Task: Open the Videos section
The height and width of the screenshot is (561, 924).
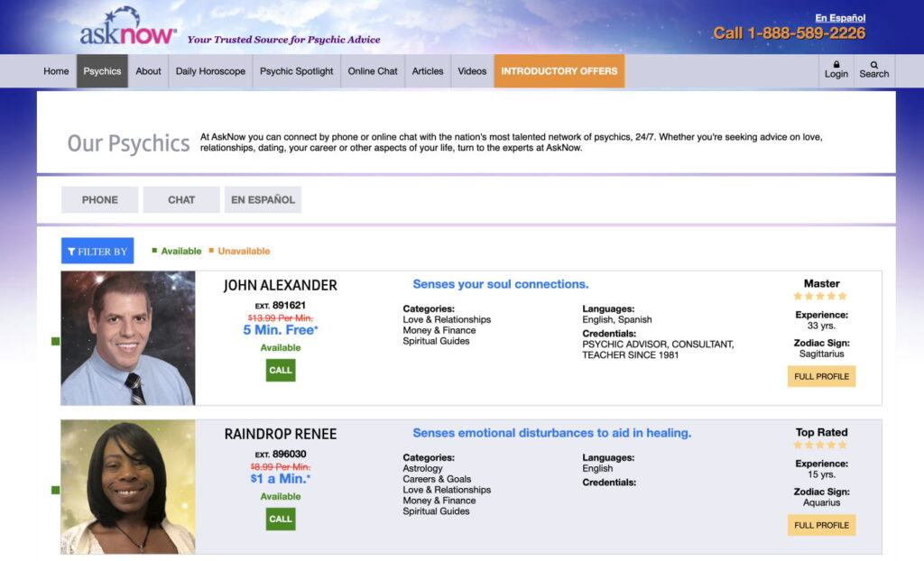Action: [x=472, y=71]
